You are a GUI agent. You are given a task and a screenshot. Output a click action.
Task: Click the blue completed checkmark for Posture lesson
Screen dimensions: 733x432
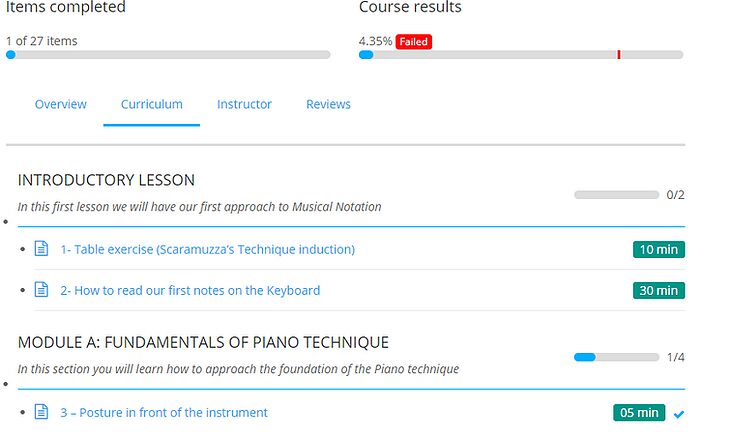[x=679, y=413]
